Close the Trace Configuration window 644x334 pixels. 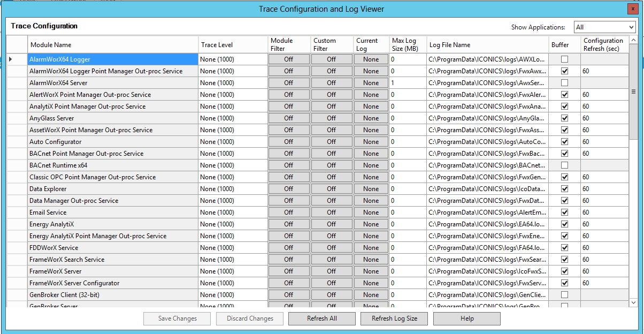633,9
